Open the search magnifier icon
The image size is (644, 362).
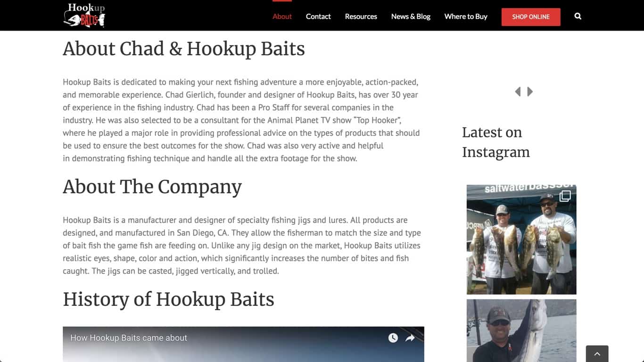(x=578, y=16)
